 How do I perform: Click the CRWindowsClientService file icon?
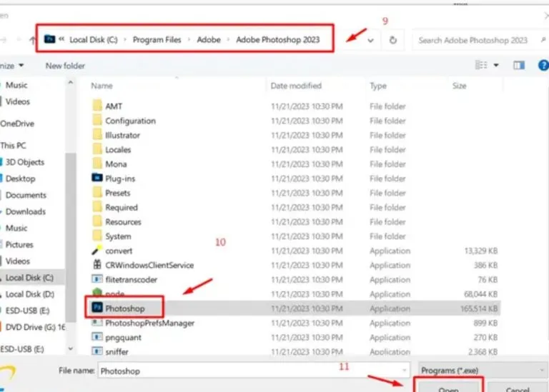tap(97, 265)
